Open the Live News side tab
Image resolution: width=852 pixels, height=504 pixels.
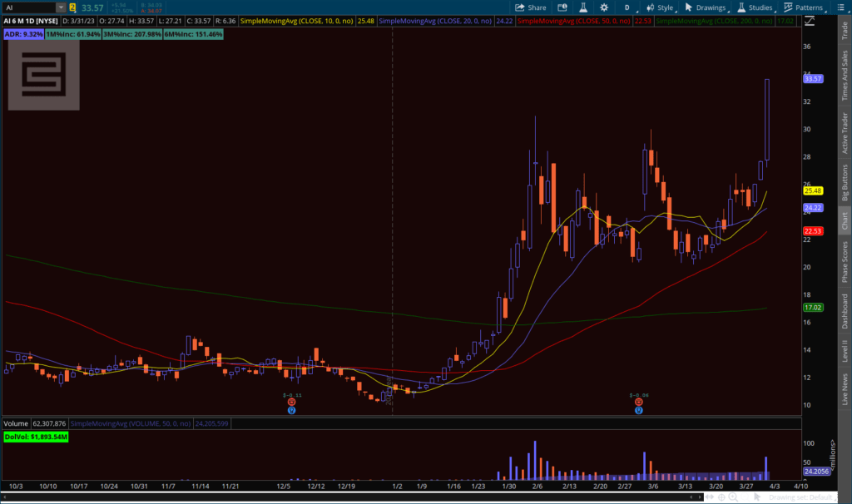tap(845, 388)
